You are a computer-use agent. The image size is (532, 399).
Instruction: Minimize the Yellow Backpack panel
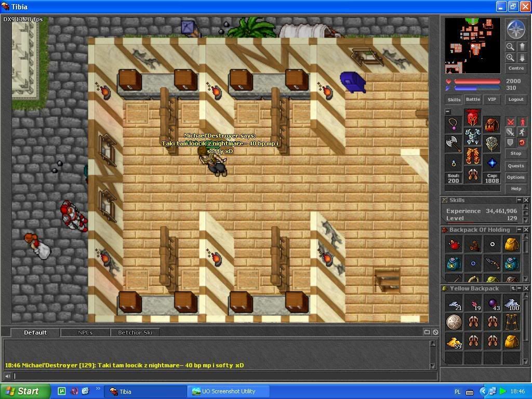(x=519, y=288)
